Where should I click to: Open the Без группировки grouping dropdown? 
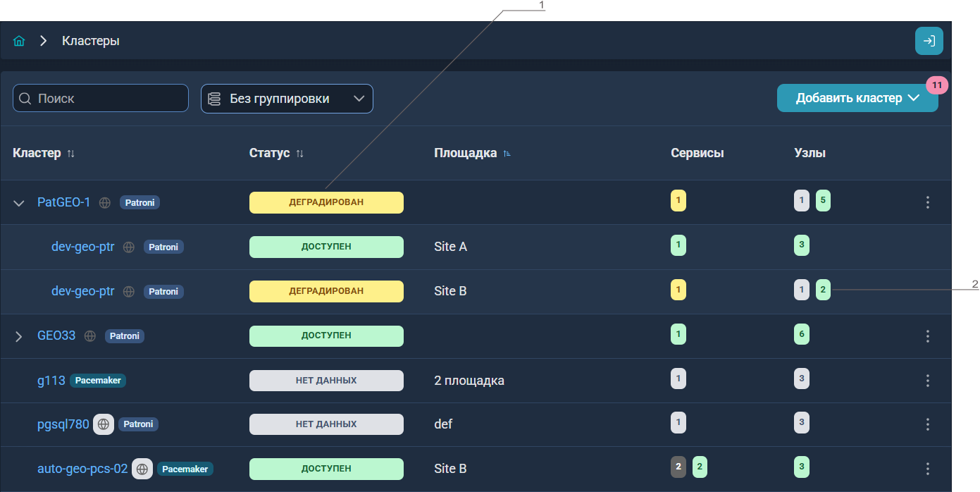[x=287, y=99]
